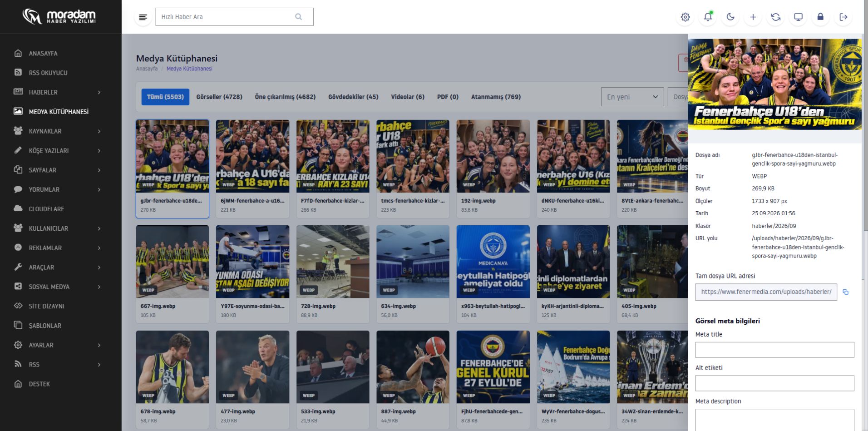
Task: Click the Site Dizaynı code icon
Action: (x=18, y=306)
